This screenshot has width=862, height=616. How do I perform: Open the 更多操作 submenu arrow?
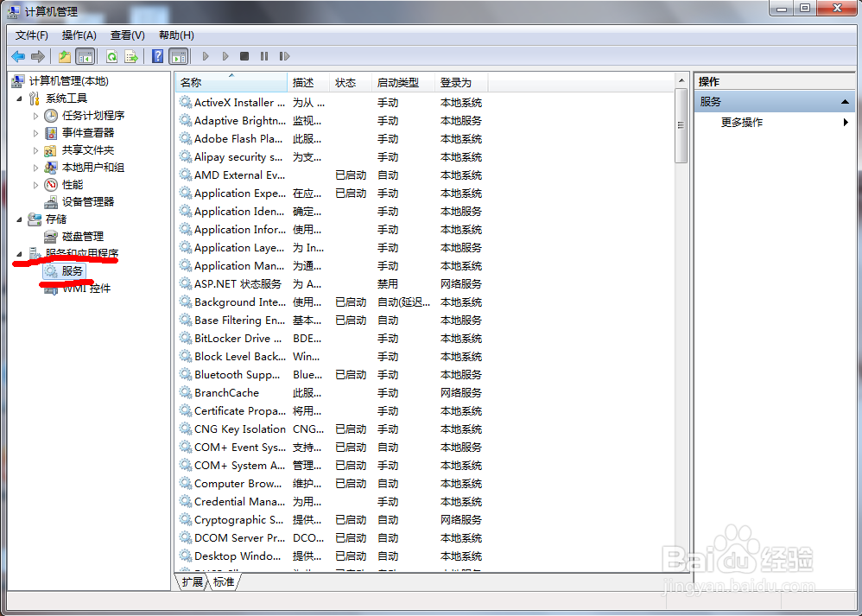(844, 122)
